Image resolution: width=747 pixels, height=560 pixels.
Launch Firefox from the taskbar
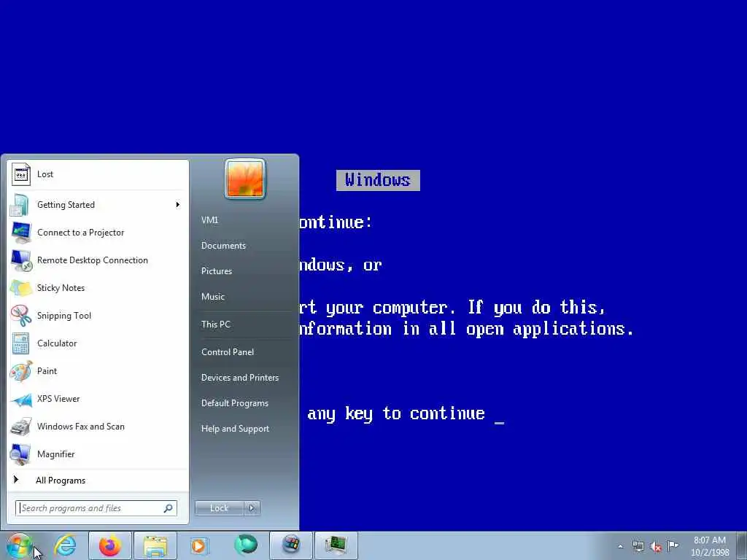[110, 545]
